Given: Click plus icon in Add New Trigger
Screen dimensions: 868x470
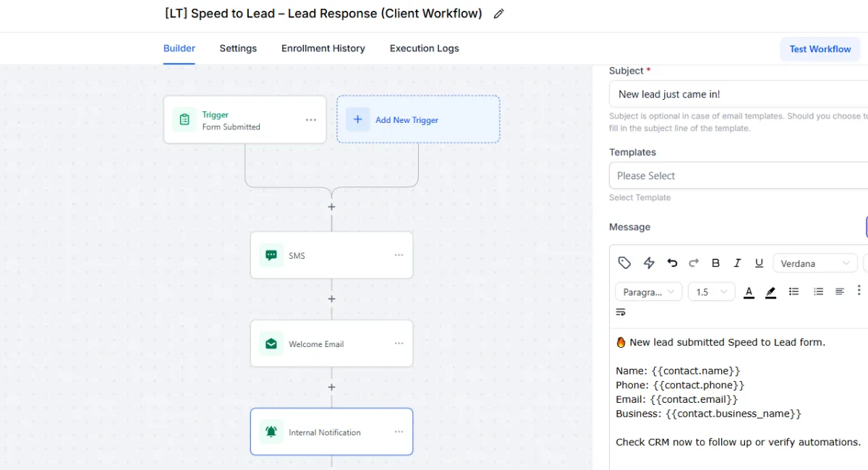Looking at the screenshot, I should (358, 119).
